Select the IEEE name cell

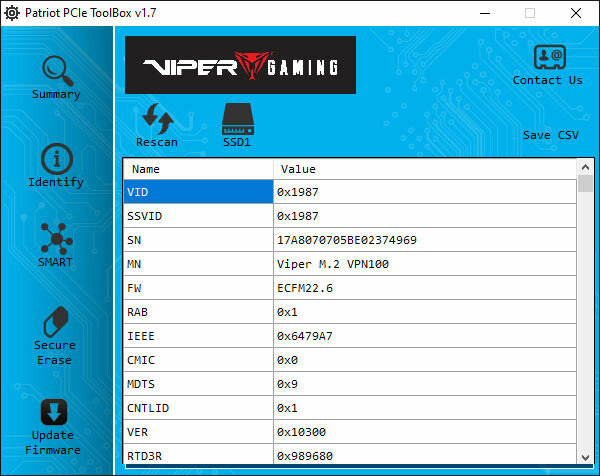pos(199,336)
